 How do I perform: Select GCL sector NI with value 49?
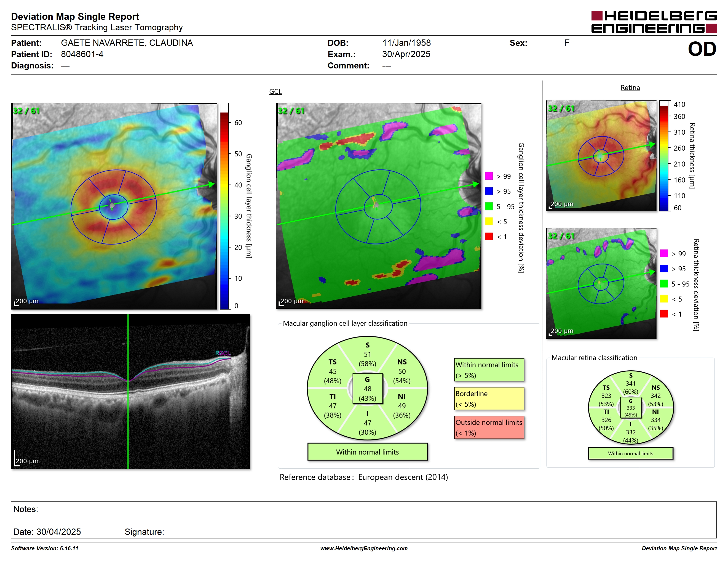402,406
